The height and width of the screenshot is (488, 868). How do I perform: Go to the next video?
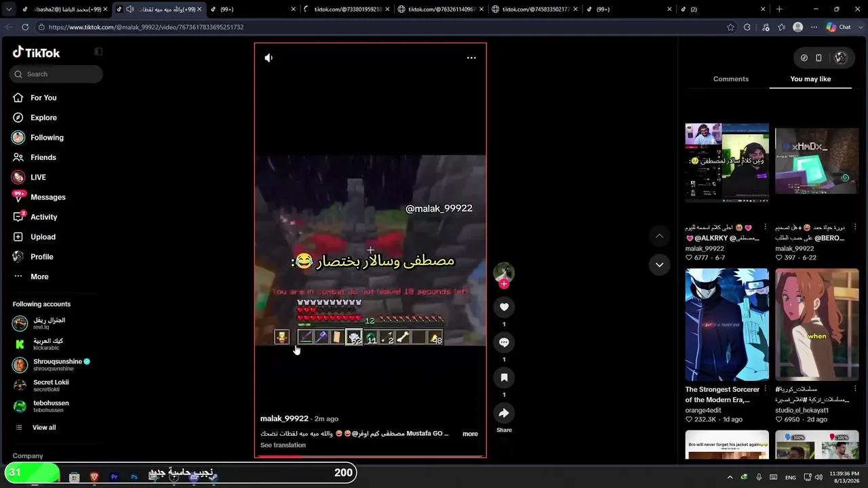click(x=659, y=265)
